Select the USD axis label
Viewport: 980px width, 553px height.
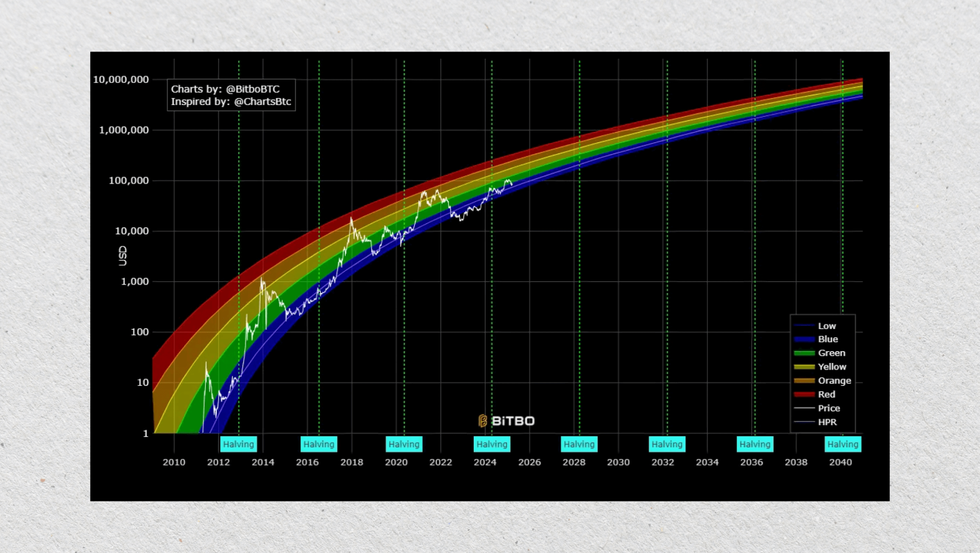pyautogui.click(x=122, y=253)
